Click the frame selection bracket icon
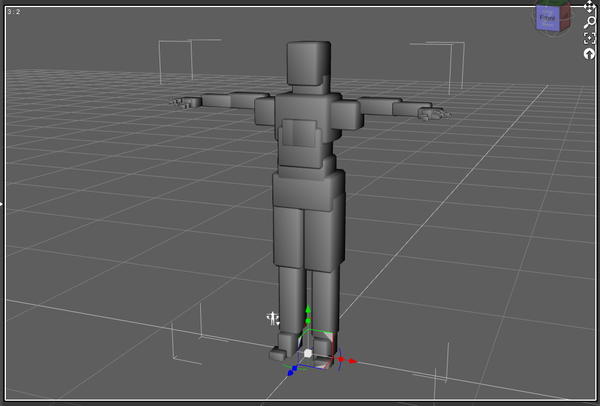The image size is (600, 406). (x=590, y=38)
